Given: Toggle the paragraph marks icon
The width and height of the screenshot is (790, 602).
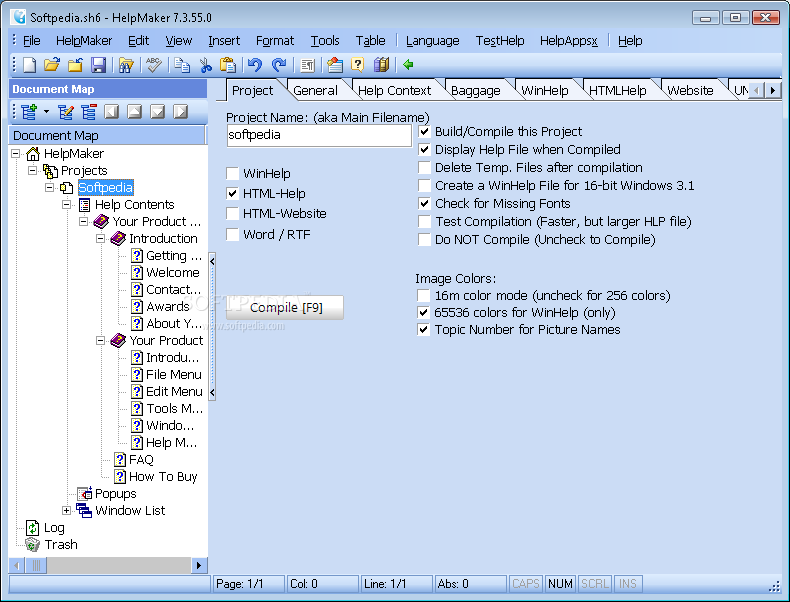Looking at the screenshot, I should click(x=307, y=64).
